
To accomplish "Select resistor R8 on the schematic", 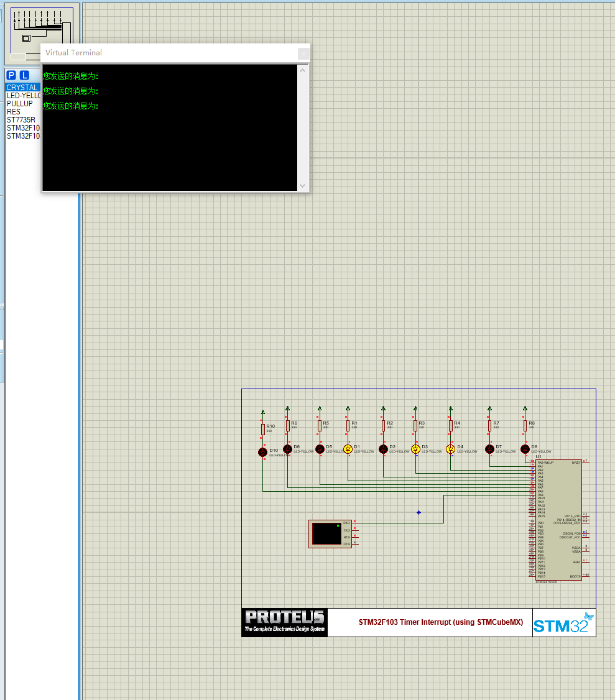I will [525, 426].
